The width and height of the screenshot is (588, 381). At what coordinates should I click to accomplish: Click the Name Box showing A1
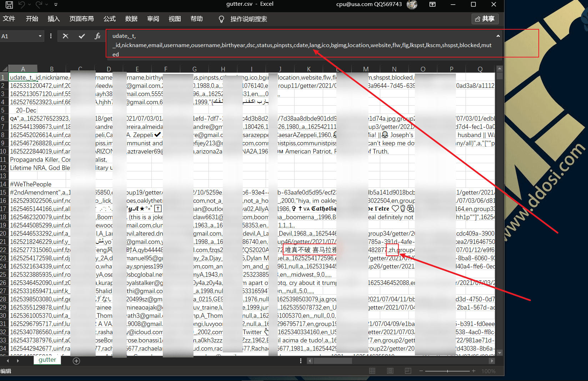click(x=18, y=36)
